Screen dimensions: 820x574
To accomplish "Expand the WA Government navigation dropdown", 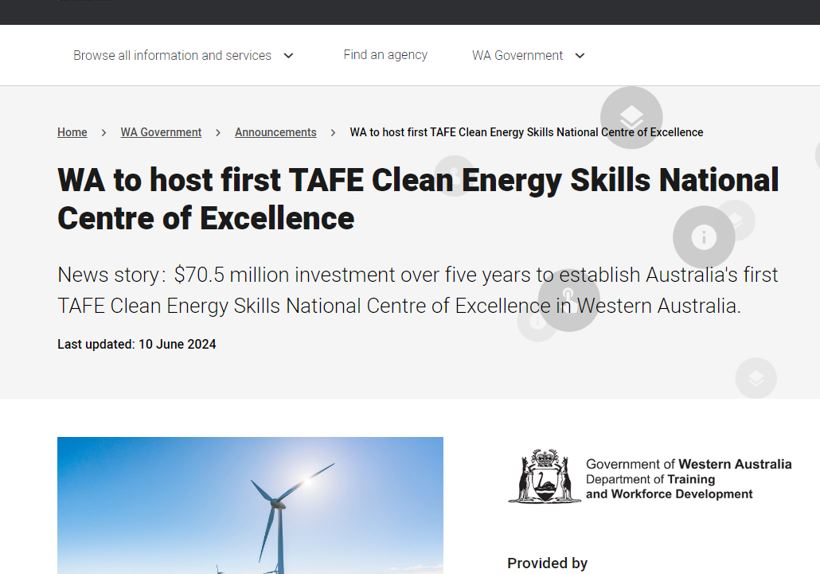I will pos(528,55).
